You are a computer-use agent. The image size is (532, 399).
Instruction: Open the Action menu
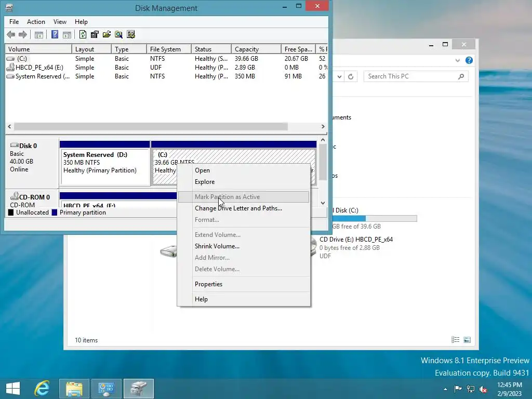[x=36, y=22]
